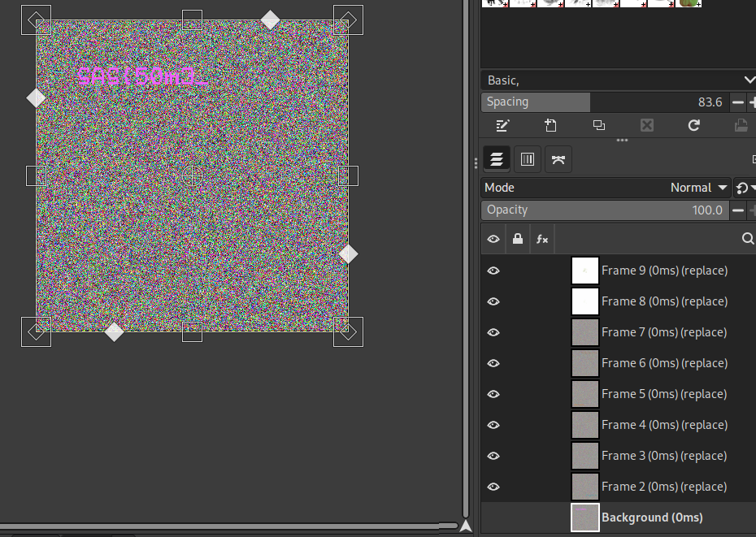Decrease brush Spacing with the minus button

(x=737, y=102)
